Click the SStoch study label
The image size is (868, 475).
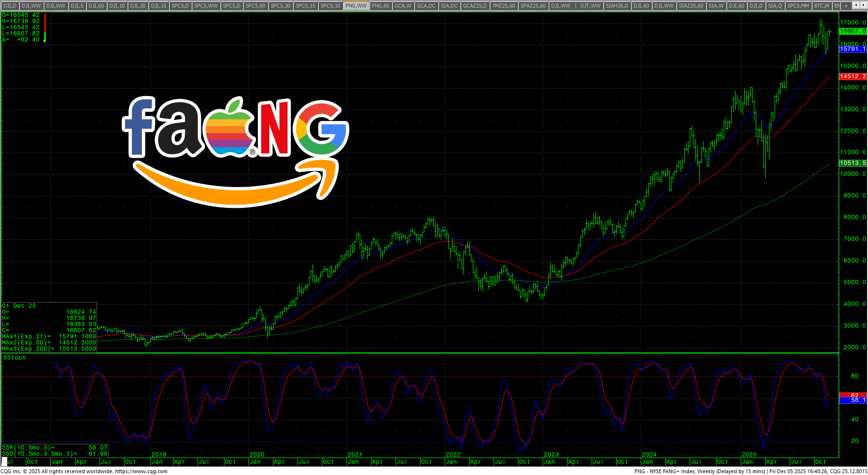click(15, 358)
